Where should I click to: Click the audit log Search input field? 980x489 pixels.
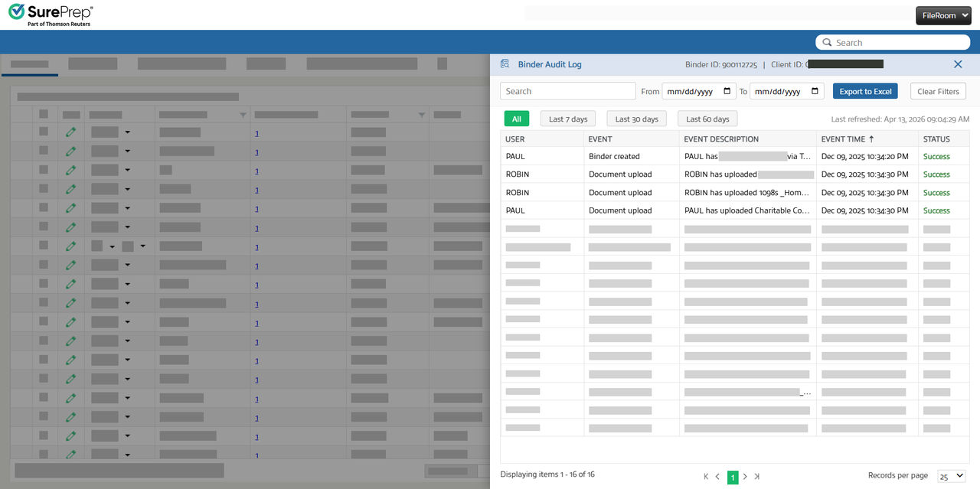coord(567,91)
